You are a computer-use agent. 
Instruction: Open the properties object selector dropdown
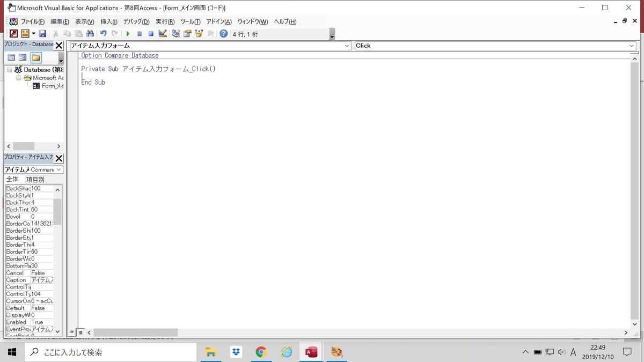click(59, 169)
